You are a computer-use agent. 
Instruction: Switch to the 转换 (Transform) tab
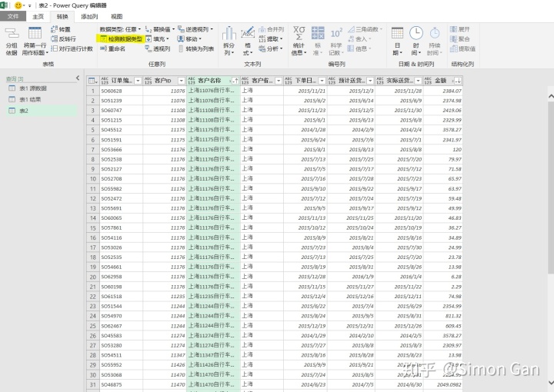click(x=62, y=17)
